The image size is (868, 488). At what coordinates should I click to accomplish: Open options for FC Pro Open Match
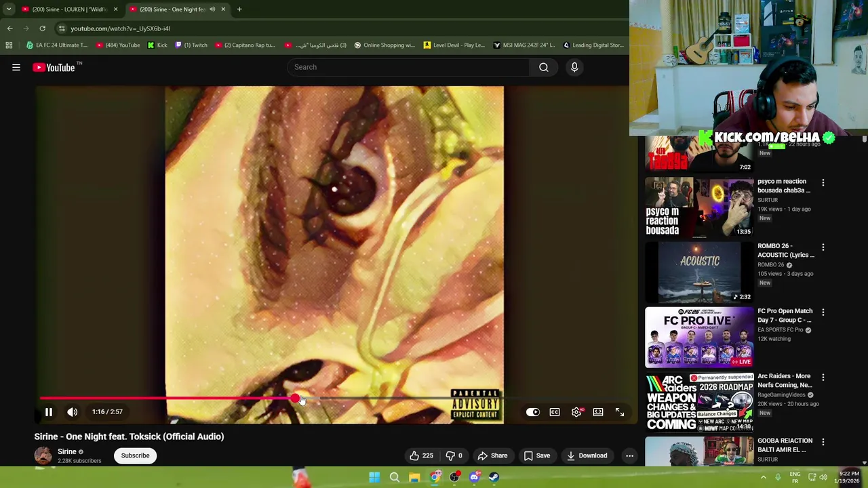[x=823, y=312]
